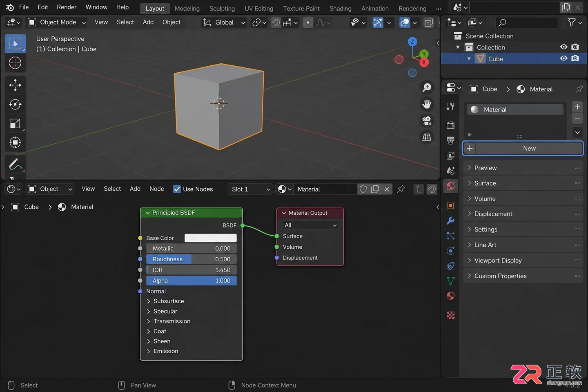This screenshot has width=588, height=392.
Task: Open the Modifiers wrench properties tab
Action: [x=451, y=220]
